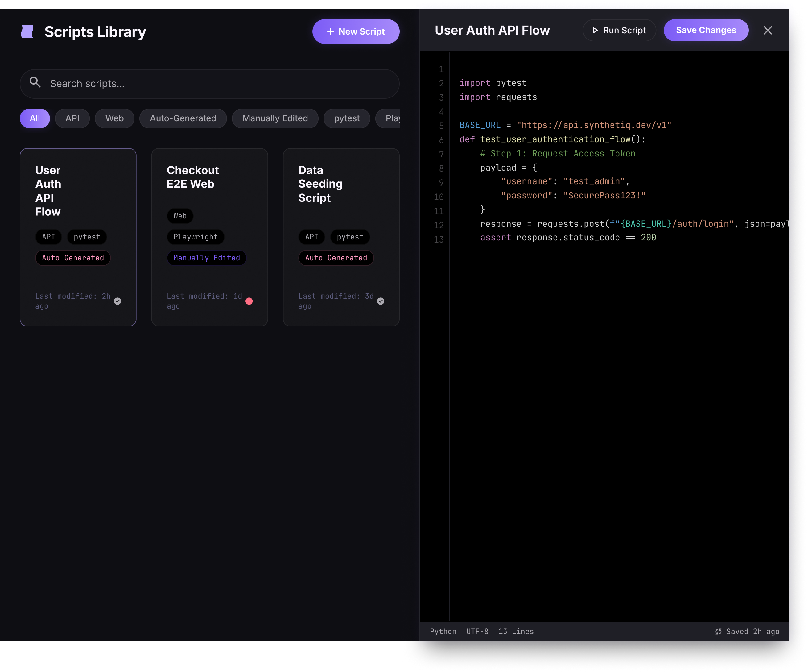
Task: Toggle the Web filter chip
Action: [x=114, y=118]
